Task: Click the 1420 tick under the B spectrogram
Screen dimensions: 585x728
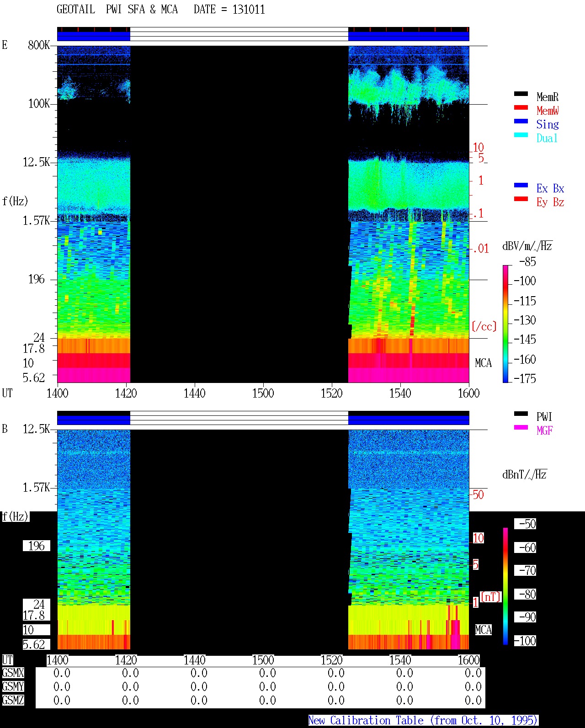Action: 126,660
